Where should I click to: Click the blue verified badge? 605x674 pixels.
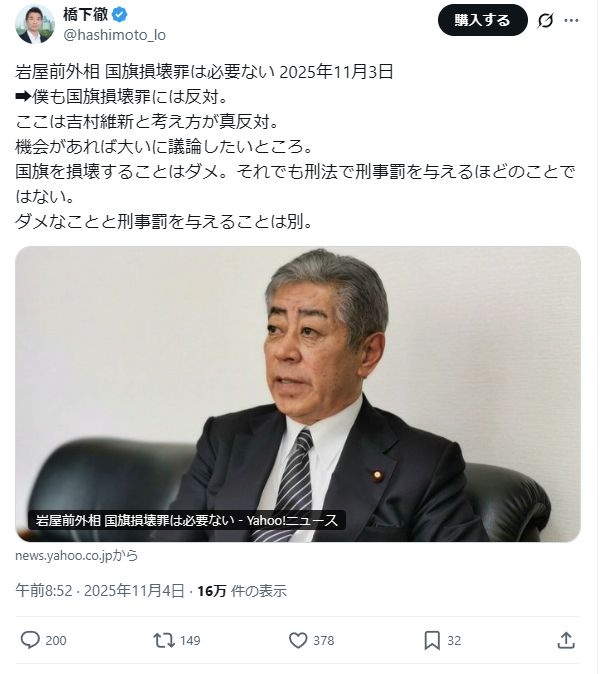[x=120, y=15]
